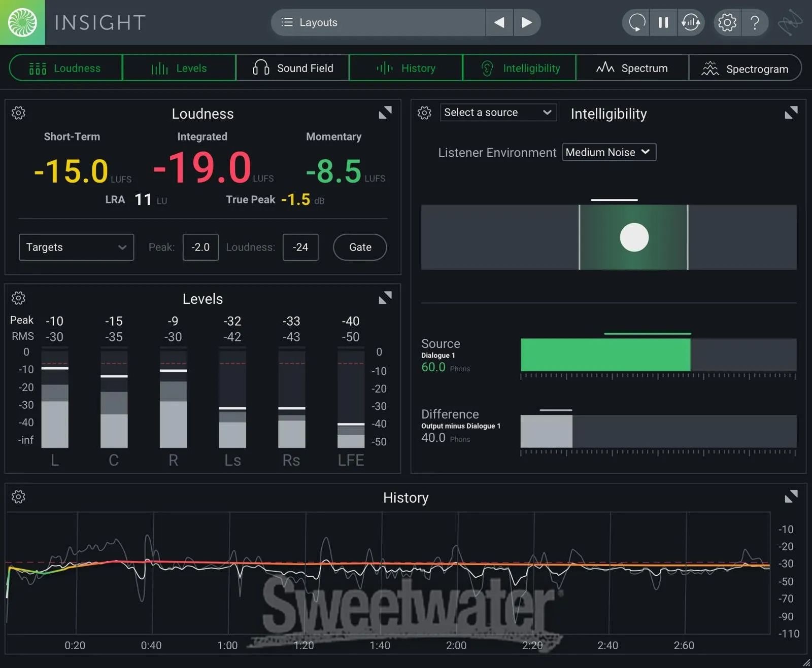This screenshot has width=812, height=668.
Task: Click the C channel level meter
Action: (x=114, y=398)
